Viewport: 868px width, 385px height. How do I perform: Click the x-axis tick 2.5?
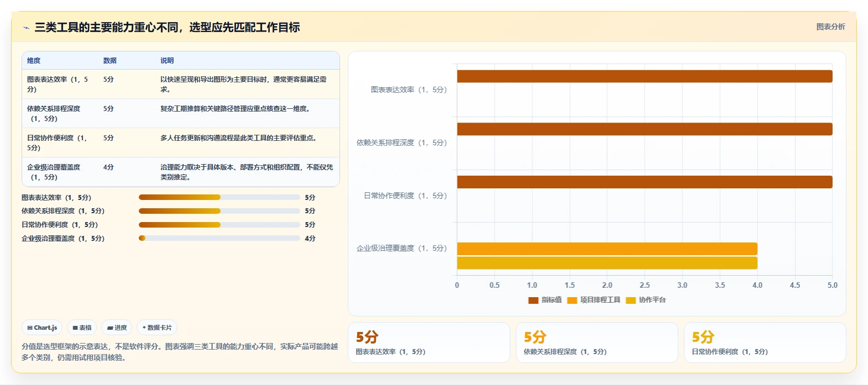coord(645,286)
